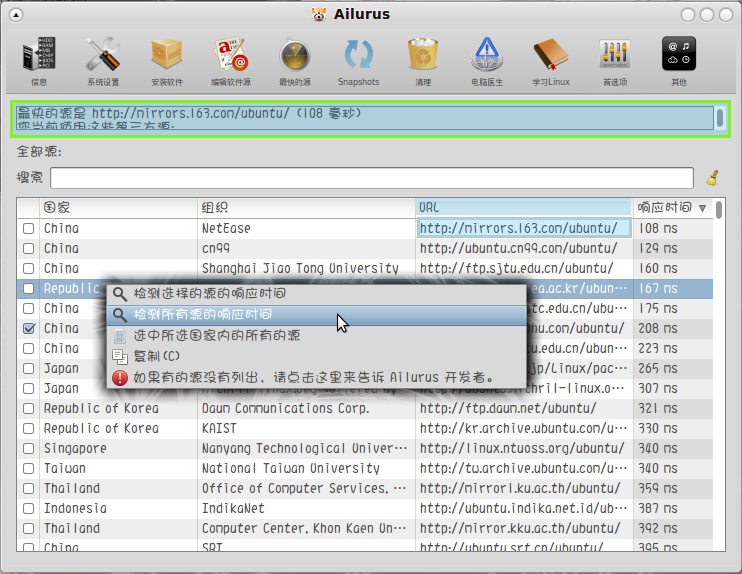This screenshot has width=742, height=574.
Task: Click the 387 ms response time cell
Action: click(x=672, y=508)
